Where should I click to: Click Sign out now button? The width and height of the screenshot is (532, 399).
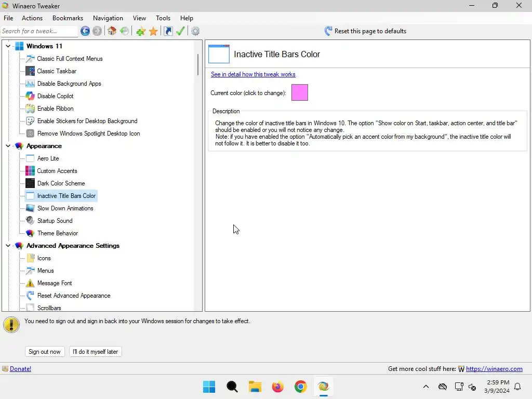coord(45,352)
